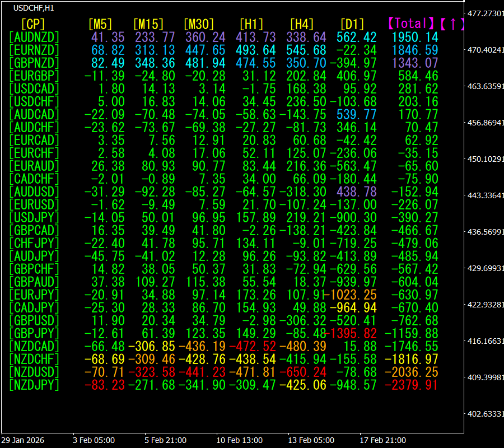The width and height of the screenshot is (504, 448).
Task: Click EURJPY D1 value -1023.25
Action: click(351, 295)
